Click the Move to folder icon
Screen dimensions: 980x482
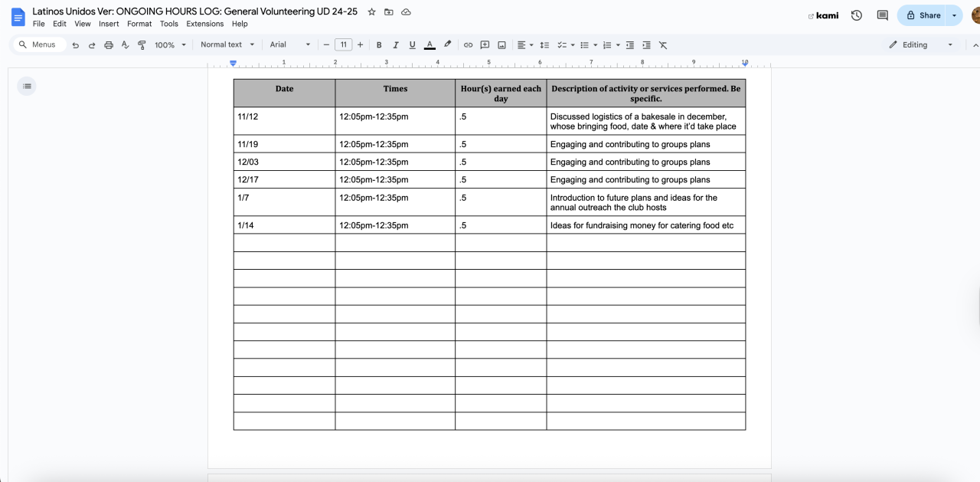pyautogui.click(x=389, y=12)
